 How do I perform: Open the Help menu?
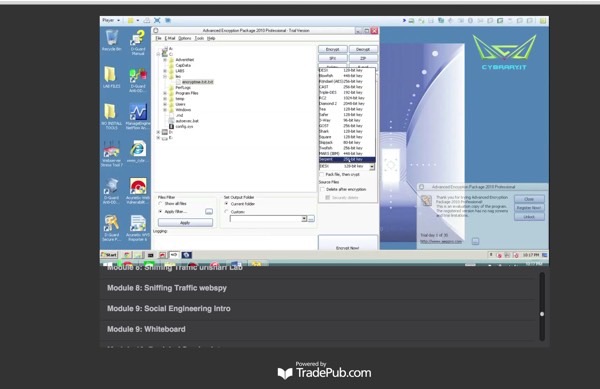tap(211, 38)
